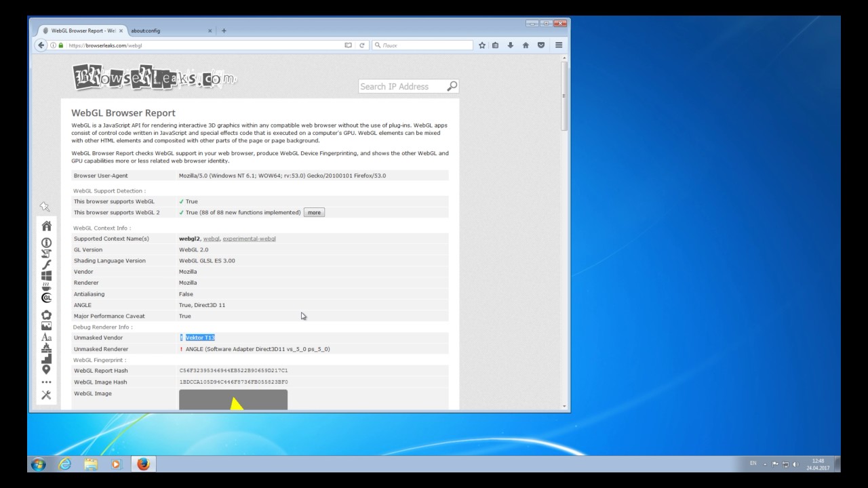The height and width of the screenshot is (488, 868).
Task: Click the highlighted 'Vektor T13' vendor value
Action: click(200, 338)
